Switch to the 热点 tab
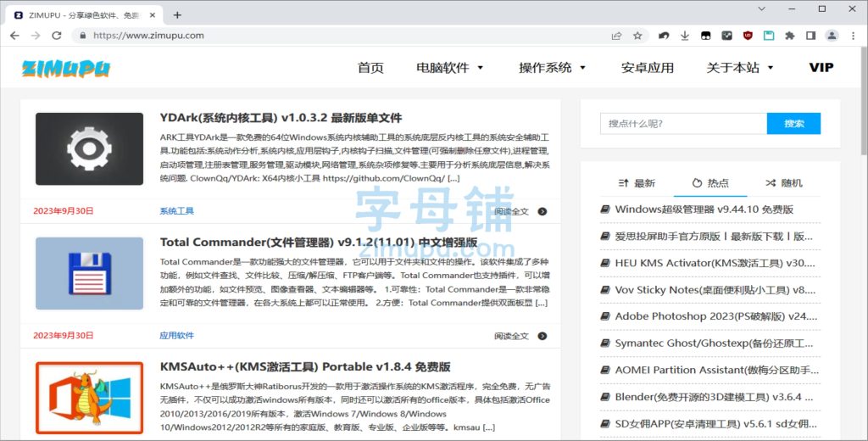The height and width of the screenshot is (441, 868). (710, 183)
